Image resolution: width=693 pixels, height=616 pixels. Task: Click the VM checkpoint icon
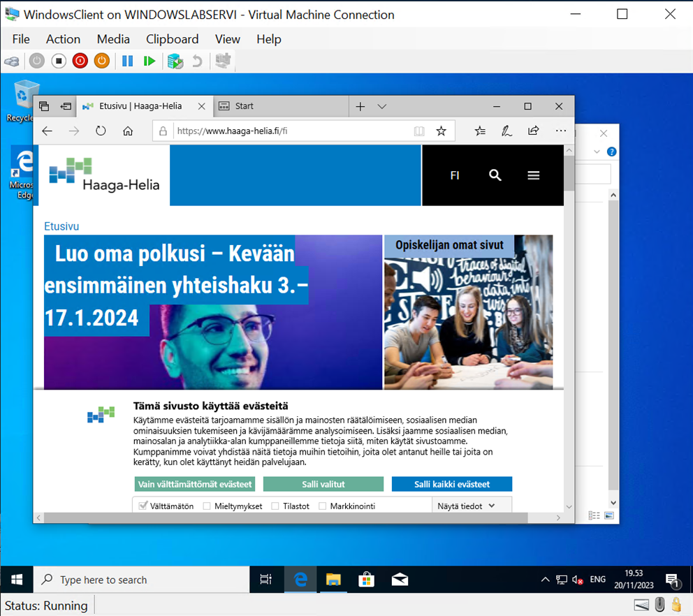(175, 61)
